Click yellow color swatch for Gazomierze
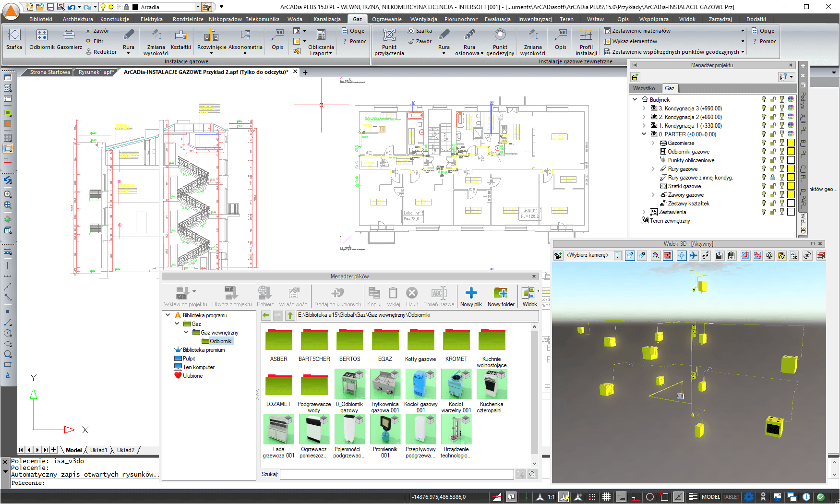Viewport: 840px width, 504px height. pos(791,143)
